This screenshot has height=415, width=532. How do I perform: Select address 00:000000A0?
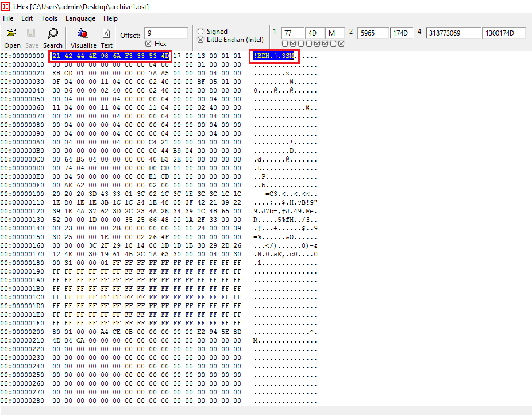[22, 142]
